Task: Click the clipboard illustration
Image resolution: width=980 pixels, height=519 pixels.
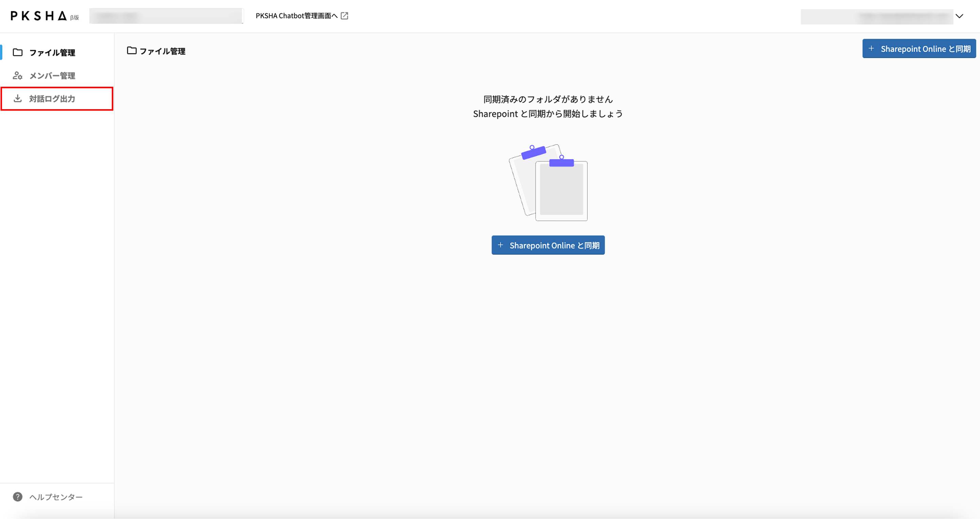Action: point(548,183)
